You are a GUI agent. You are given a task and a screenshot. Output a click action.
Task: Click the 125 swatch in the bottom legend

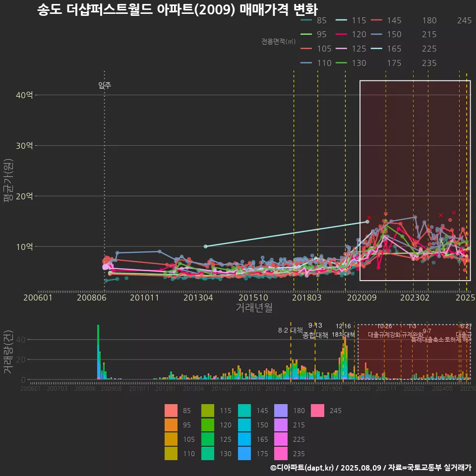point(208,439)
